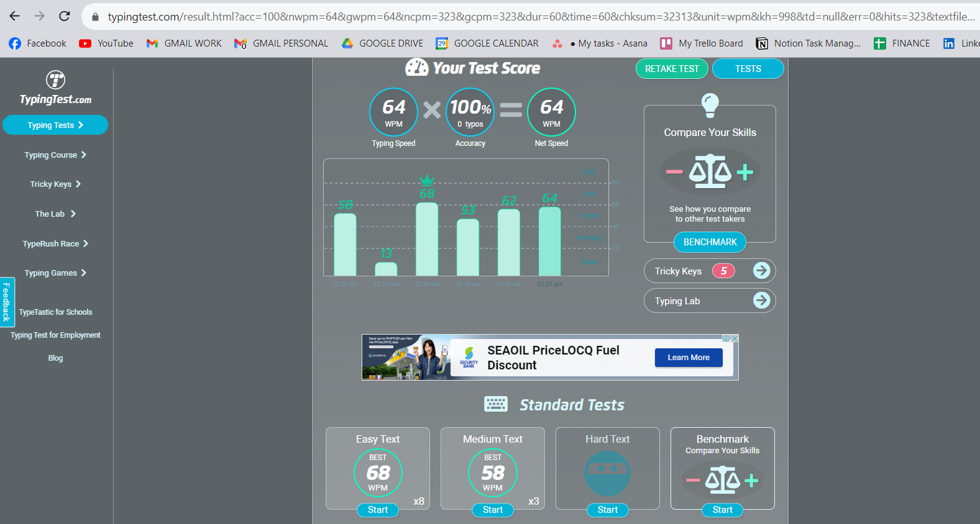This screenshot has width=980, height=524.
Task: Start the Medium Text test
Action: tap(493, 510)
